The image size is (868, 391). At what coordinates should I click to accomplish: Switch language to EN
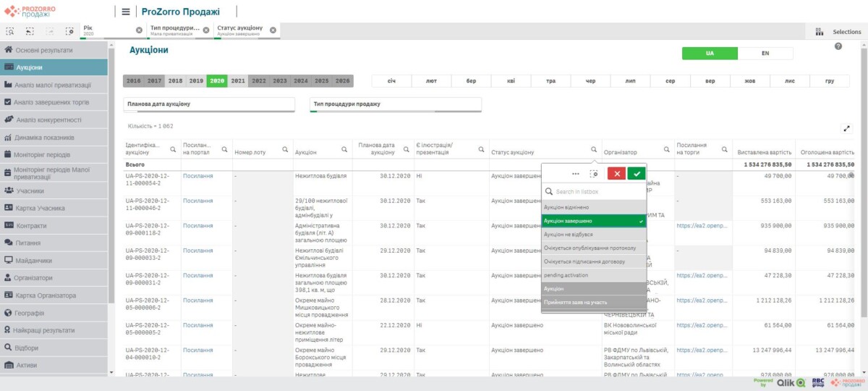click(765, 54)
